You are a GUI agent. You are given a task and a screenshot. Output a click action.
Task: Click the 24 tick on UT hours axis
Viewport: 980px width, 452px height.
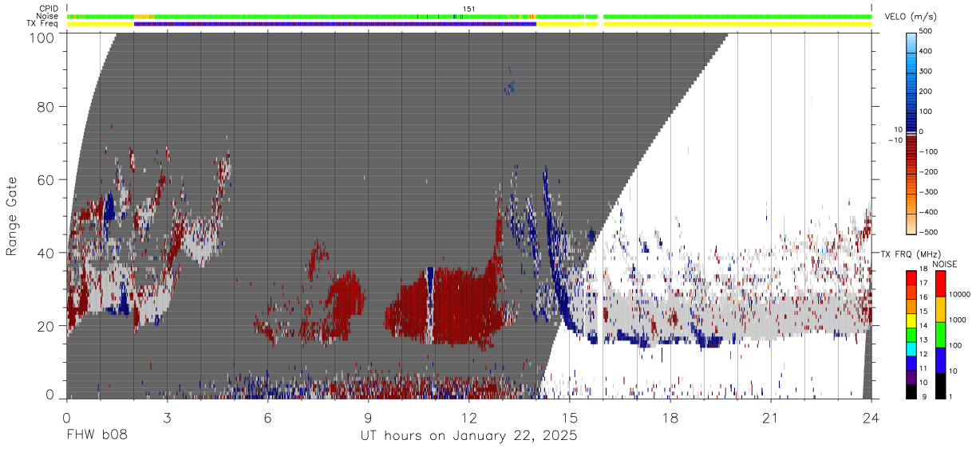click(x=871, y=418)
